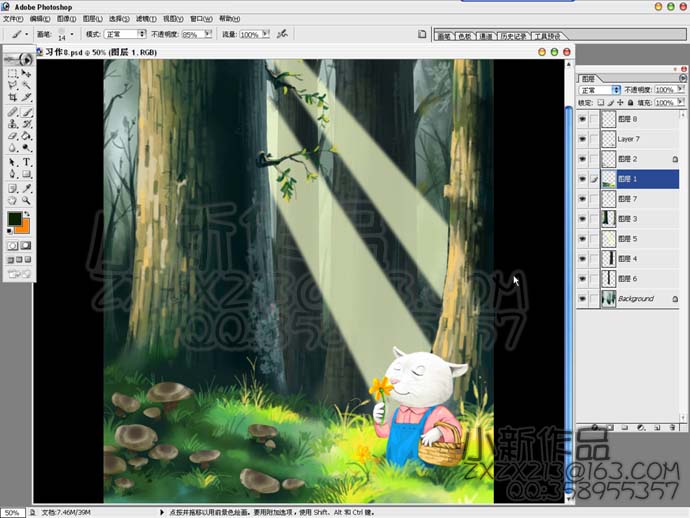Viewport: 690px width, 518px height.
Task: Open the 滤镜 (Filter) menu
Action: click(x=146, y=19)
